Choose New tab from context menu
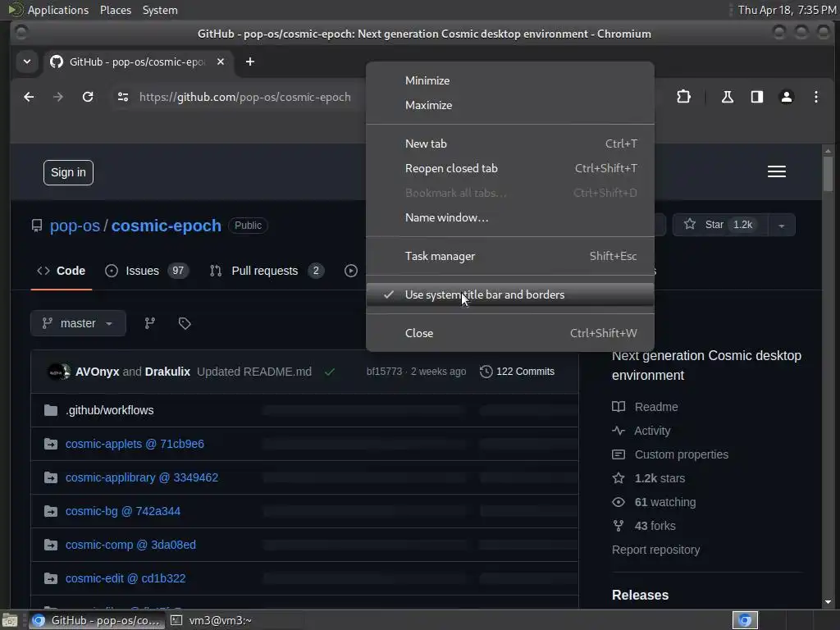This screenshot has width=840, height=630. tap(510, 144)
